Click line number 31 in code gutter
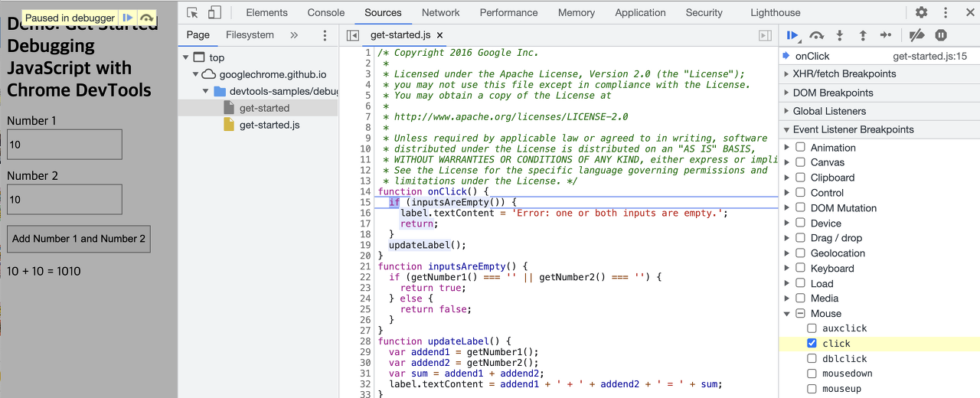Screen dimensions: 980x398 point(365,374)
